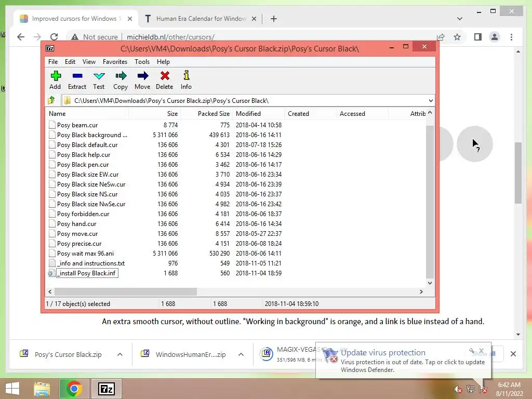Click the 7-Zip horizontal scrollbar thumb

pyautogui.click(x=126, y=291)
